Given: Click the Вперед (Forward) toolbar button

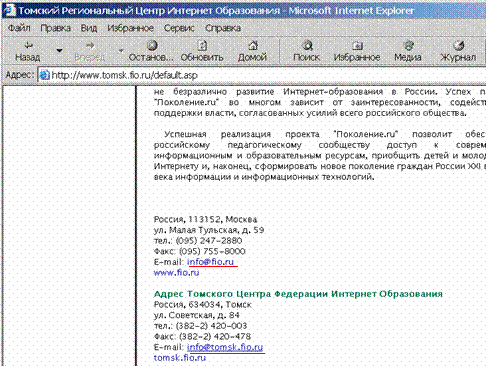Looking at the screenshot, I should tap(90, 51).
